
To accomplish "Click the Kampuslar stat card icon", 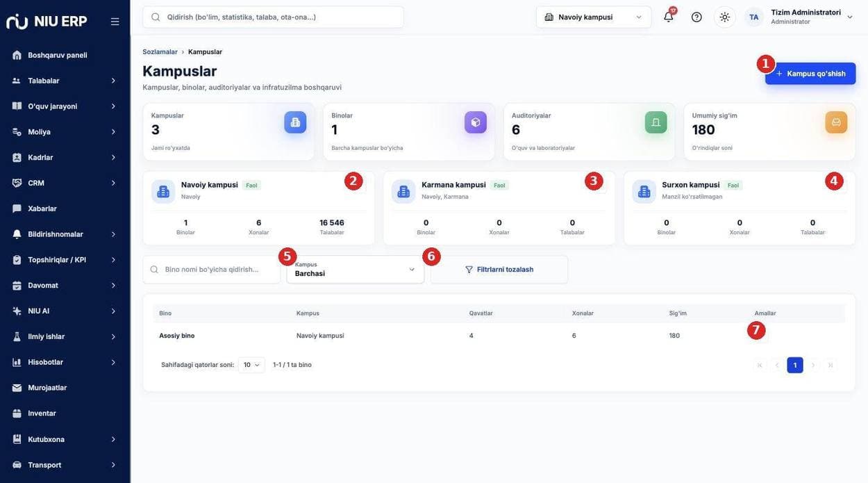I will (x=295, y=122).
